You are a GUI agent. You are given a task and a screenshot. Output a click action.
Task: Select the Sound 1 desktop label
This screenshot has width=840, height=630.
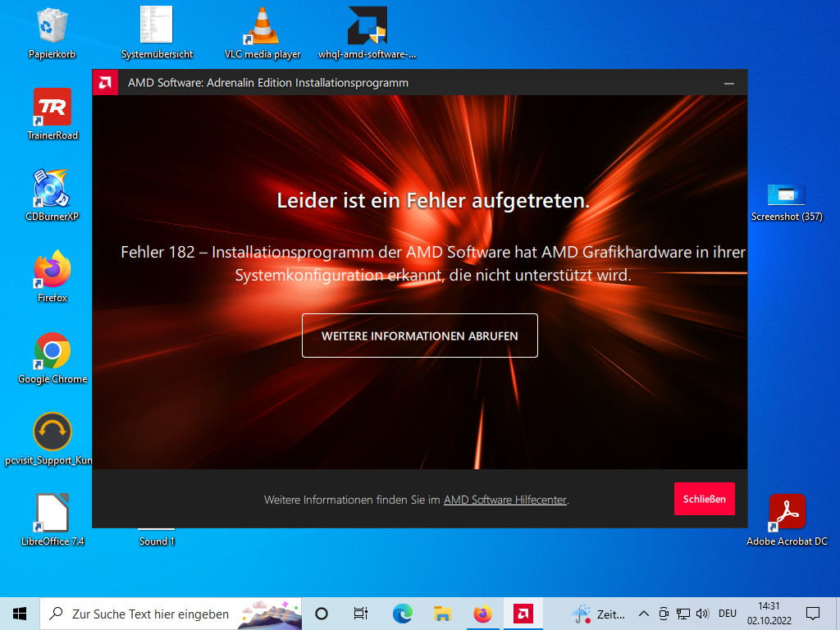157,541
